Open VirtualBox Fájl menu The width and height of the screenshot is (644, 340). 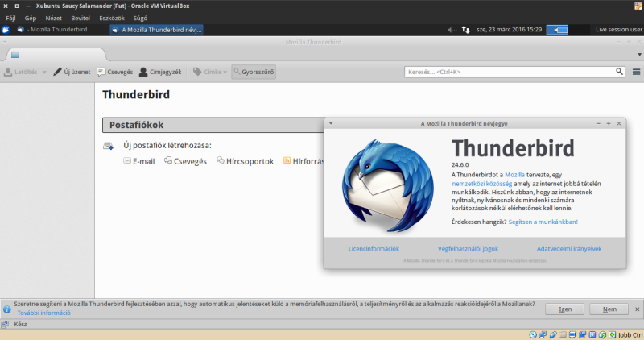click(x=10, y=18)
